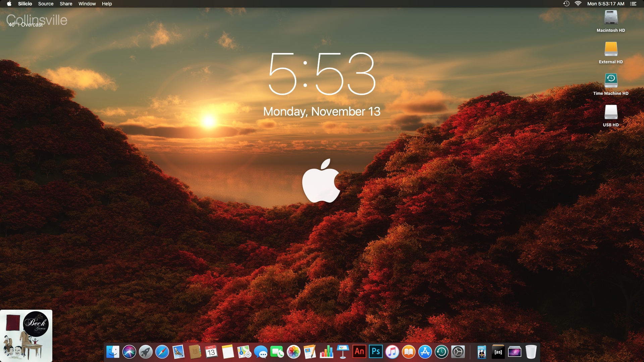This screenshot has height=362, width=644.
Task: Select External HD desktop drive
Action: (x=611, y=53)
